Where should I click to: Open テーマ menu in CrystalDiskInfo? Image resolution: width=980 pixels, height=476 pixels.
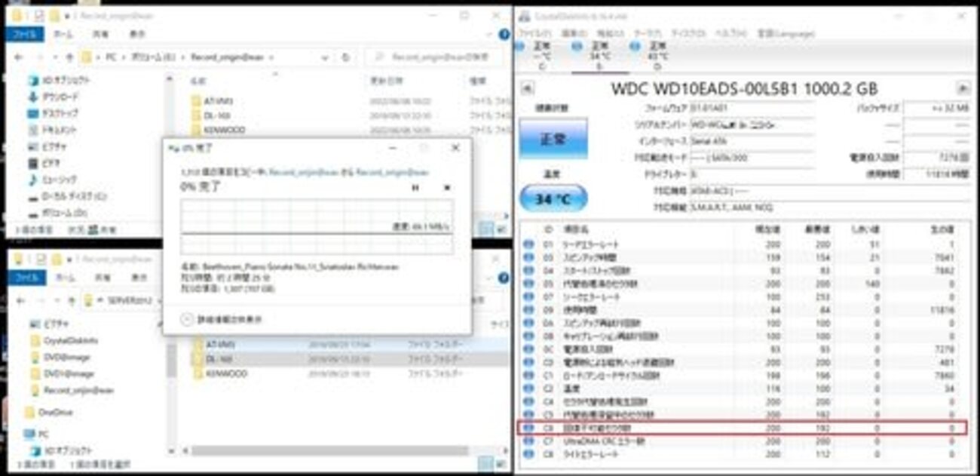pyautogui.click(x=647, y=34)
